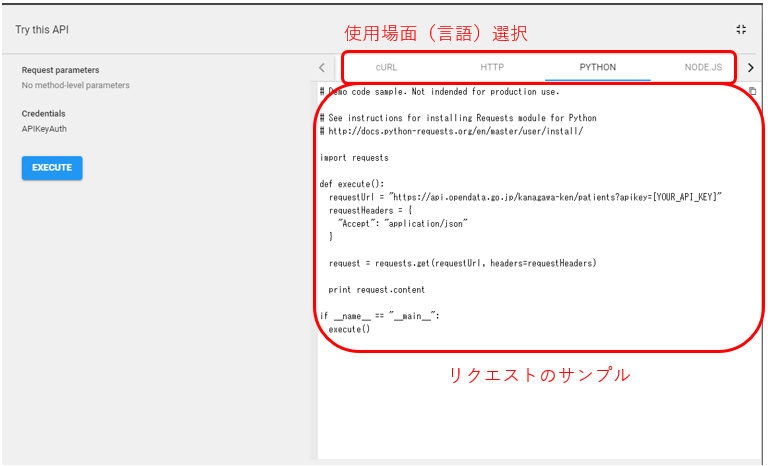Click the "Accept": "application/json" line
The width and height of the screenshot is (771, 466).
coord(403,224)
